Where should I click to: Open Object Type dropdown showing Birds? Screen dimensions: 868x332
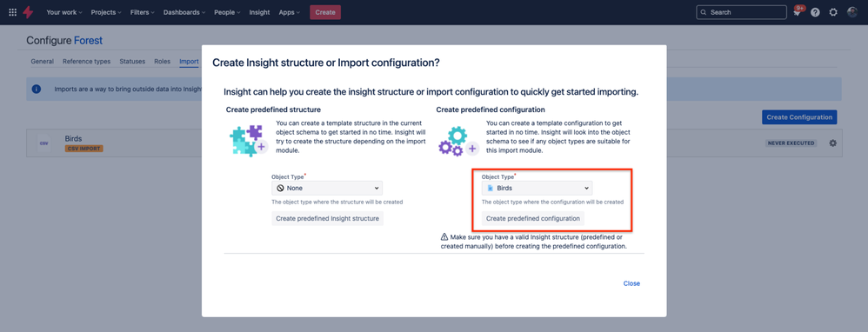coord(537,188)
